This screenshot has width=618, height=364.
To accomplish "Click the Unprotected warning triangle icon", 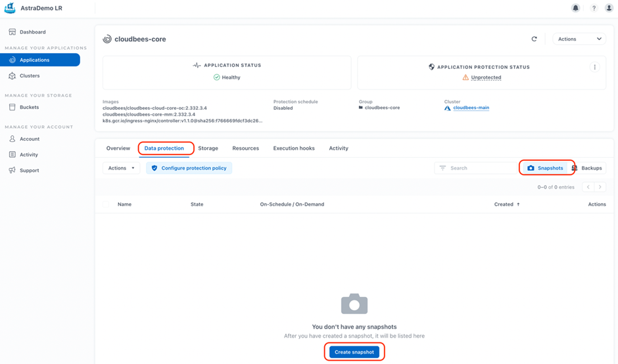I will tap(465, 78).
